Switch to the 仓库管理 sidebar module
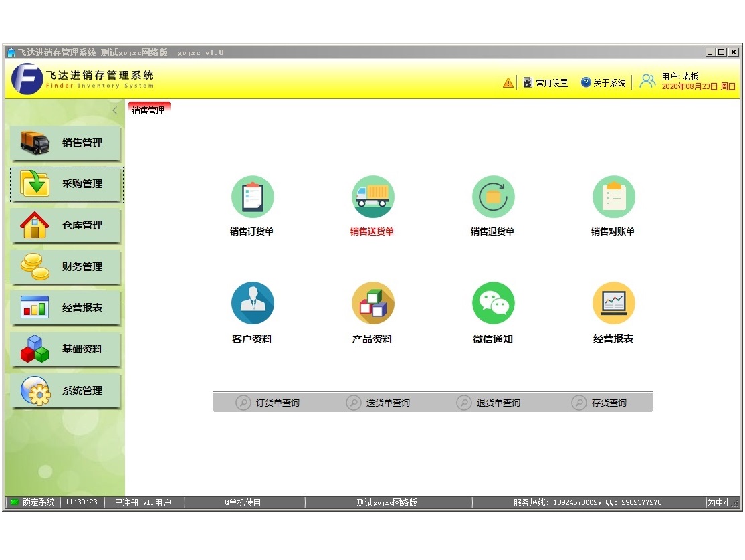This screenshot has width=745, height=560. click(66, 225)
